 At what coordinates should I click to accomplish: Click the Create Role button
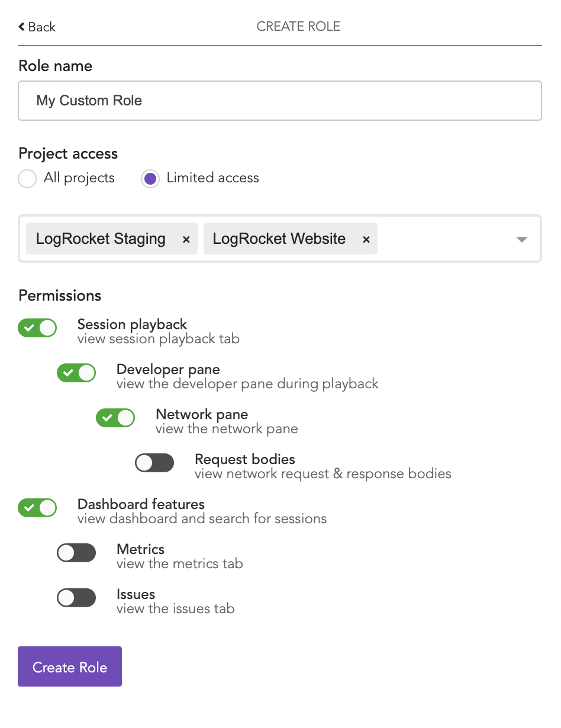(70, 666)
